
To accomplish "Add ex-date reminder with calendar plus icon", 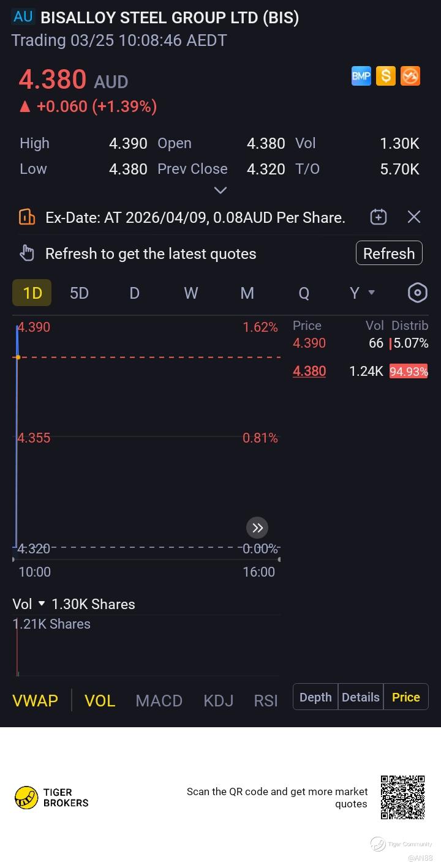I will [x=379, y=217].
